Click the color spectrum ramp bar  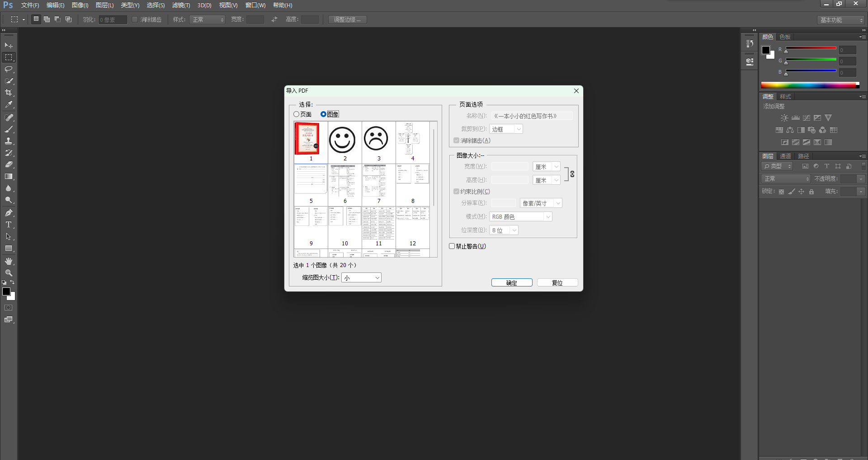[810, 85]
